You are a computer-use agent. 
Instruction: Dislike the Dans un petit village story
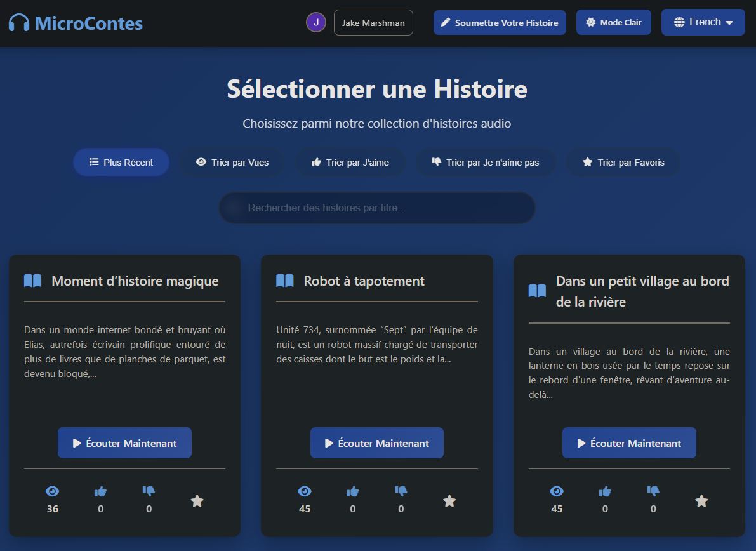coord(653,491)
